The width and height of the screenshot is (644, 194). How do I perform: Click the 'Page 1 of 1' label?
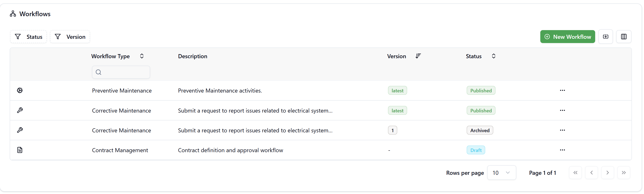tap(543, 173)
